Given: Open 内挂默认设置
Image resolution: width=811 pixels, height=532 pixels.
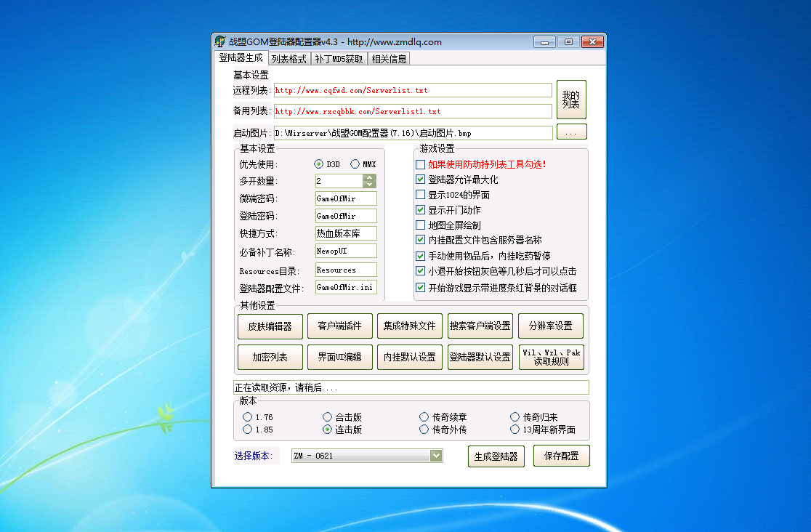Looking at the screenshot, I should 410,357.
